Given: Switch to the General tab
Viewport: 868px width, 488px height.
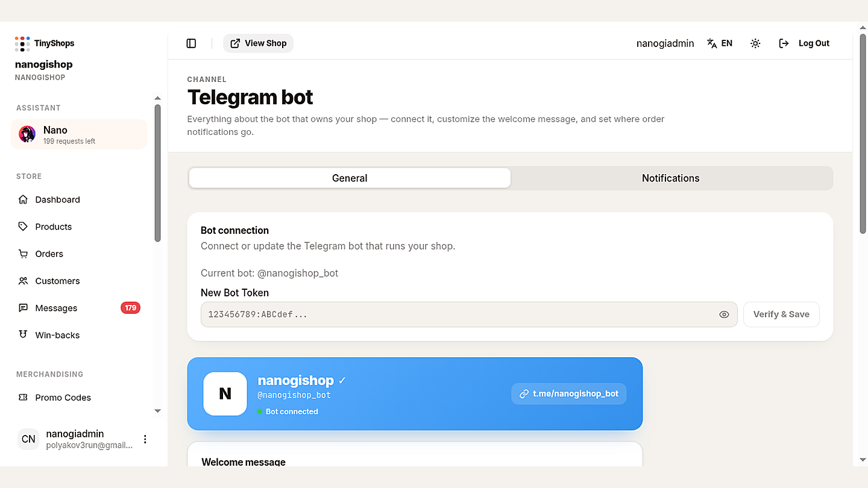Looking at the screenshot, I should coord(350,178).
